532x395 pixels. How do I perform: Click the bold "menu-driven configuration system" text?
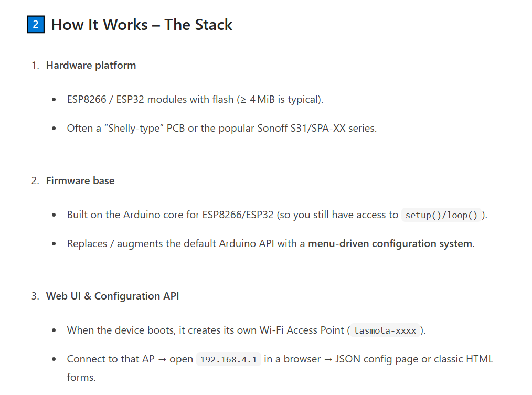tap(390, 243)
